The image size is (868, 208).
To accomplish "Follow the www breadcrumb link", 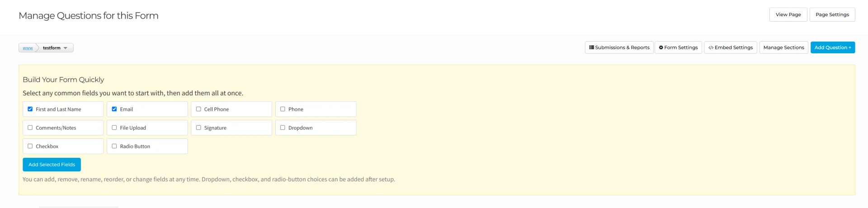I will point(28,48).
